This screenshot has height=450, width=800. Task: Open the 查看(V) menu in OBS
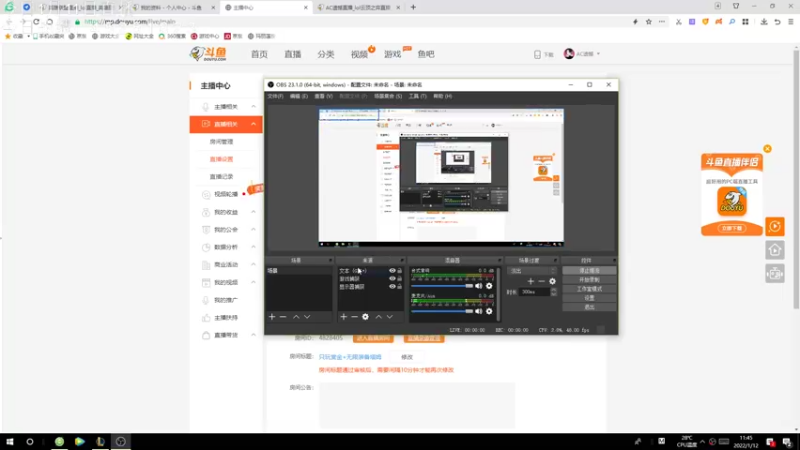click(323, 96)
